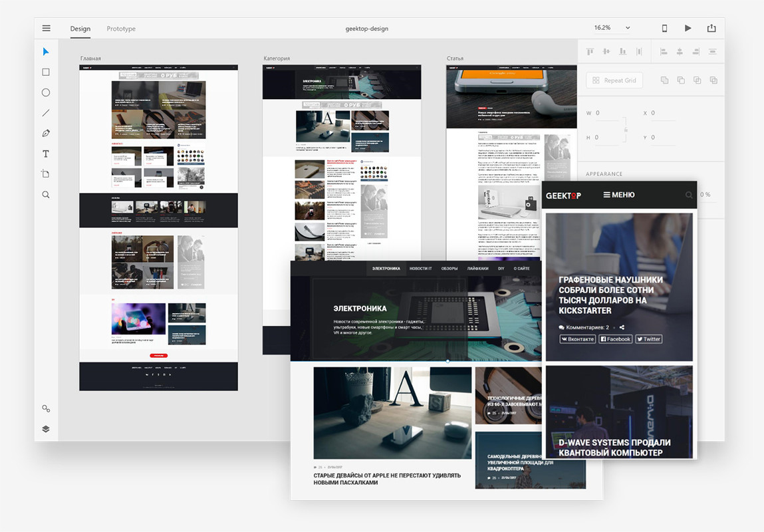Activate the Pen tool
Viewport: 764px width, 532px height.
point(46,133)
